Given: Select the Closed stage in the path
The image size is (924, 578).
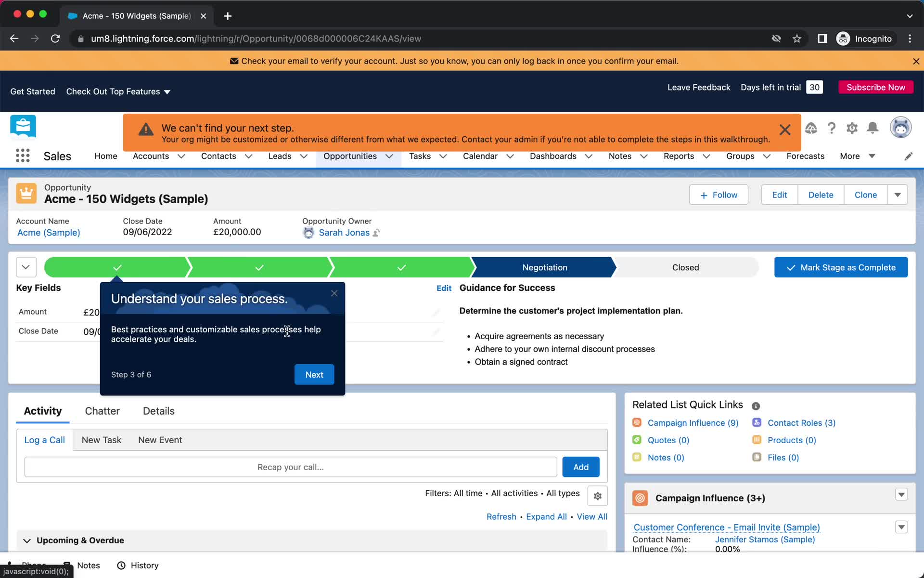Looking at the screenshot, I should 685,267.
